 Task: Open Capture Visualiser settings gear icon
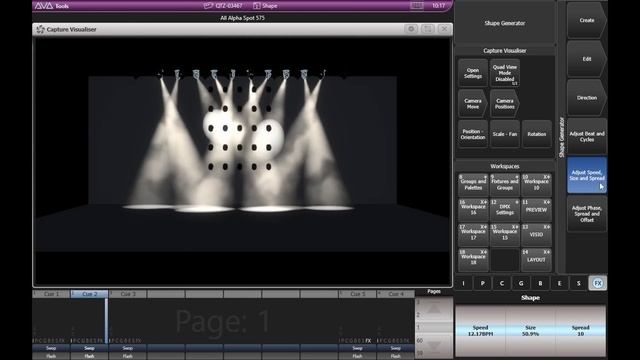tap(411, 29)
